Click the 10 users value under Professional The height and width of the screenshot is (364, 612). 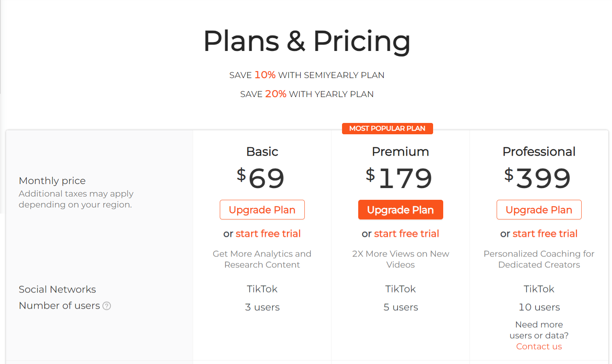tap(539, 307)
